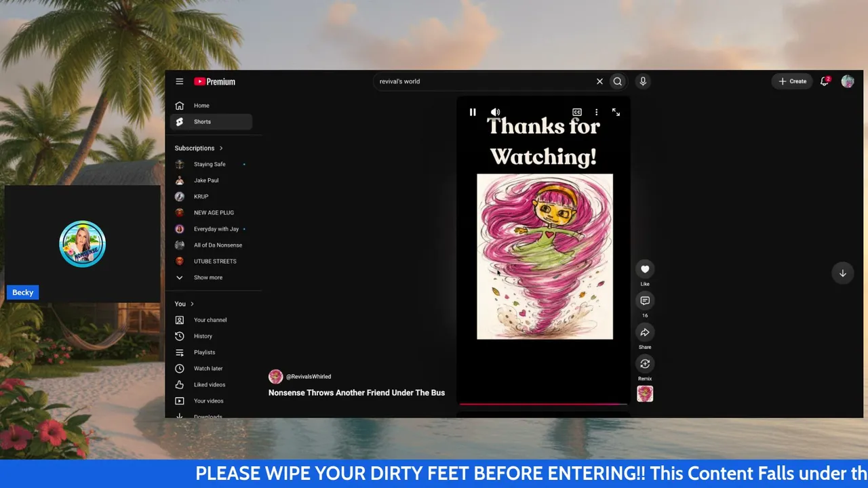
Task: Open Liked videos
Action: pyautogui.click(x=211, y=385)
